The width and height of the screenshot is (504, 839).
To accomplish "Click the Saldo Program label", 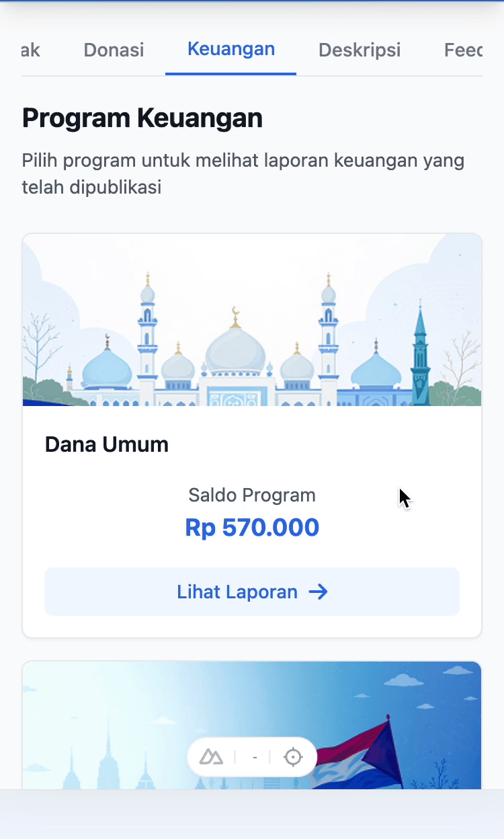I will (252, 495).
